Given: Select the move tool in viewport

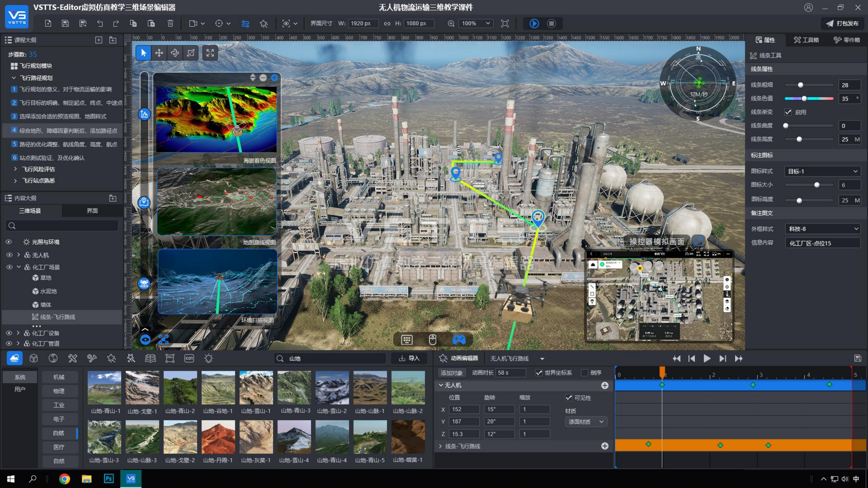Looking at the screenshot, I should click(159, 53).
